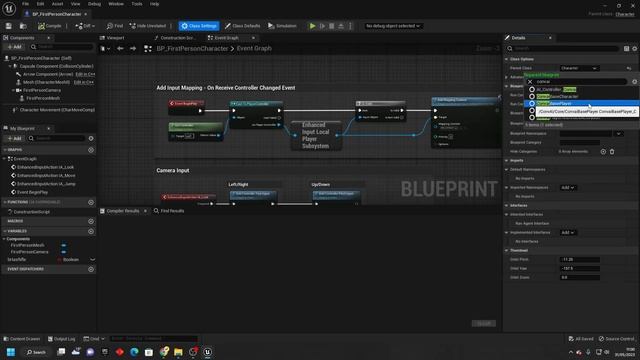Add a new graph with the Graphs plus icon
Viewport: 640px width, 360px height.
(x=91, y=150)
